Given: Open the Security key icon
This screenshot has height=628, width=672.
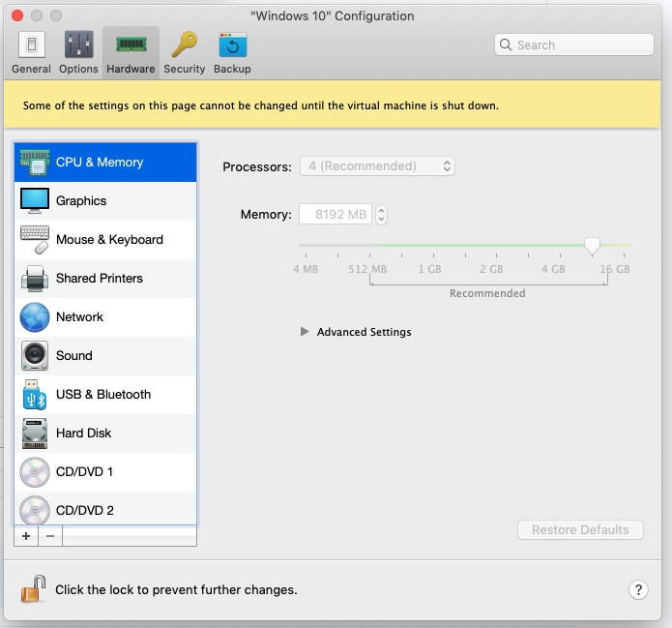Looking at the screenshot, I should point(185,45).
